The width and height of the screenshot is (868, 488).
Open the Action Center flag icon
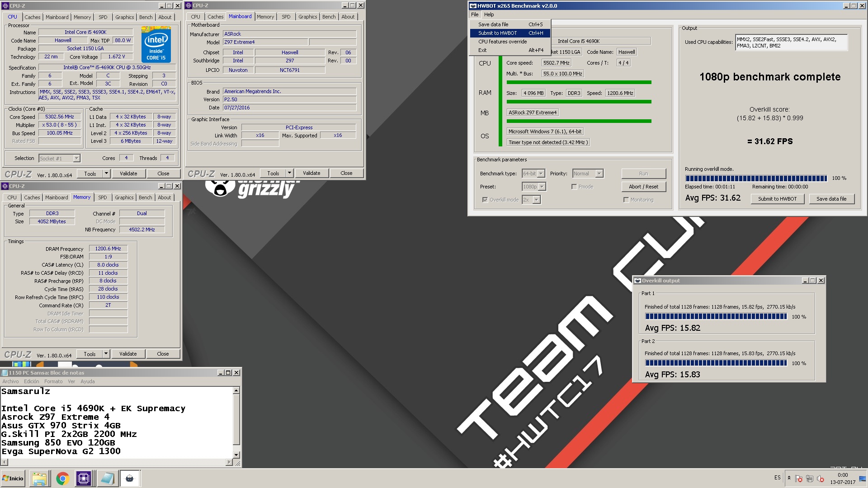799,479
